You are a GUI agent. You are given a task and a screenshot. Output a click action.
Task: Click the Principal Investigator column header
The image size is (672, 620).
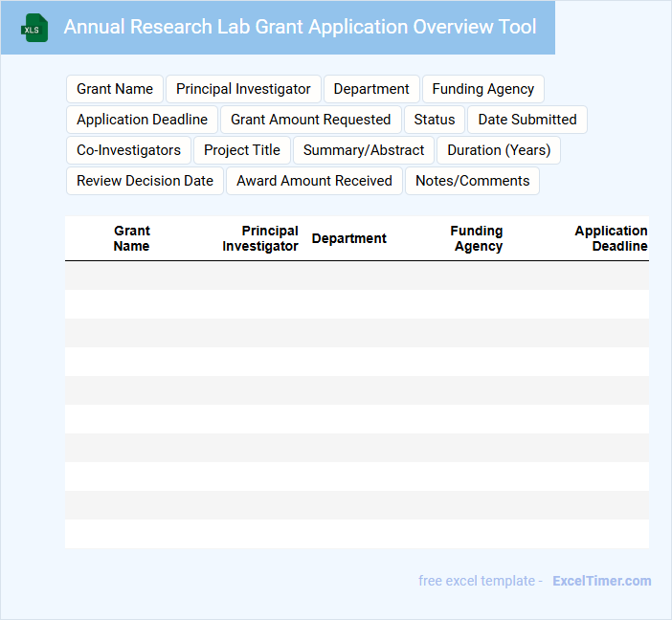point(260,238)
